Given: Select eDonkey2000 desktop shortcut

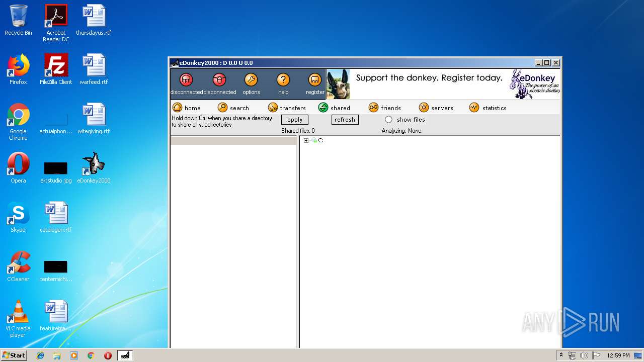Looking at the screenshot, I should pos(94,168).
